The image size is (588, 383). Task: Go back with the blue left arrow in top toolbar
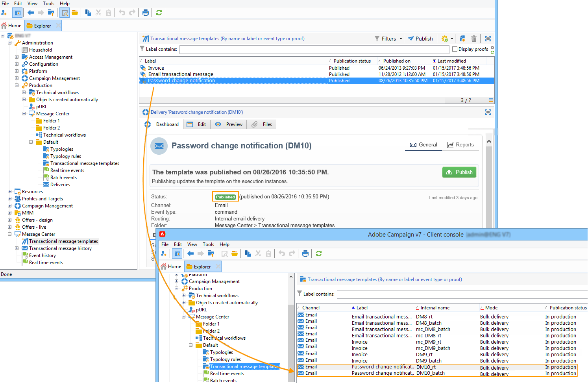point(31,13)
